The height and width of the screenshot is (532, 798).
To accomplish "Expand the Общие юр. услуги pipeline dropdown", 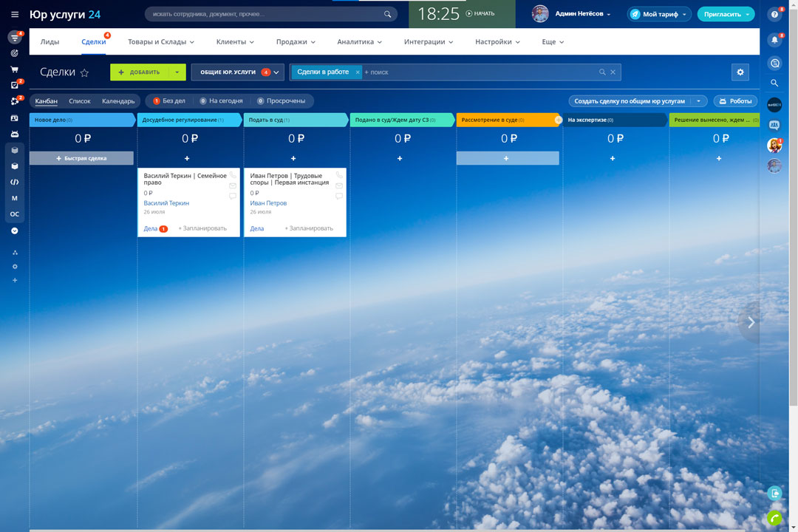I will point(237,72).
